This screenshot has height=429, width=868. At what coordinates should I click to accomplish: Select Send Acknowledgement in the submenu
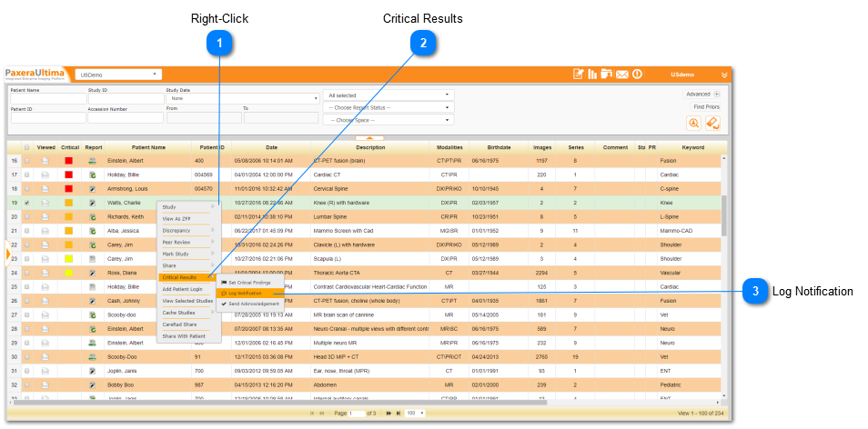pos(250,304)
